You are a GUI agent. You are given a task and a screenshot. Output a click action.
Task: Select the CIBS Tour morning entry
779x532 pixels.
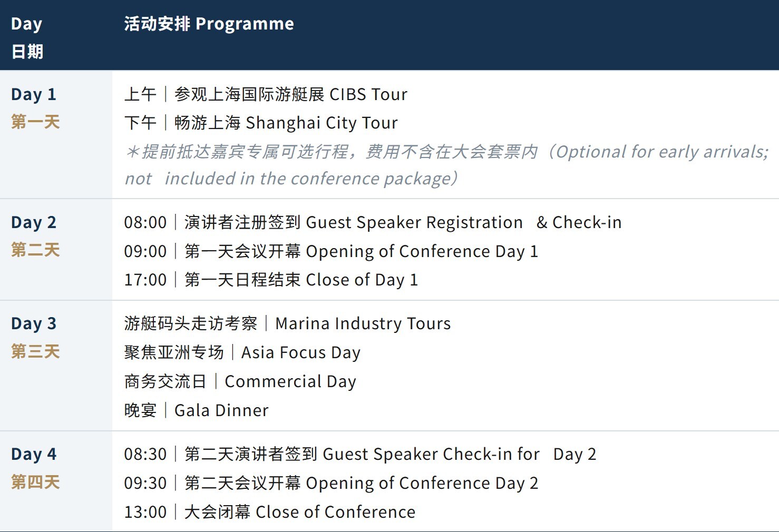pos(266,94)
